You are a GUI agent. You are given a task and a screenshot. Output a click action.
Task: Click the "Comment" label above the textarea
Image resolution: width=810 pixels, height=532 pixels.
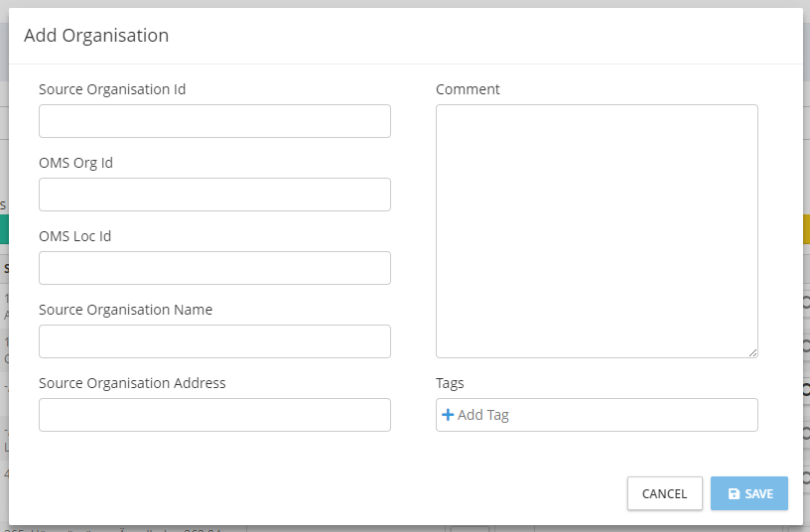pos(468,89)
